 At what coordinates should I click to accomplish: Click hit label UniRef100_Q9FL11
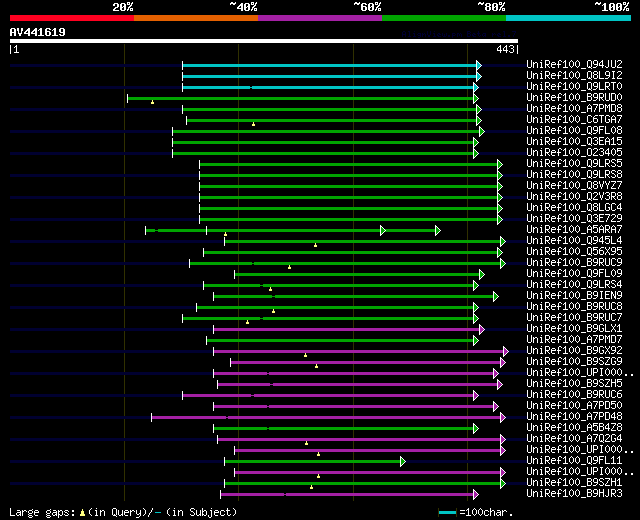pyautogui.click(x=574, y=461)
